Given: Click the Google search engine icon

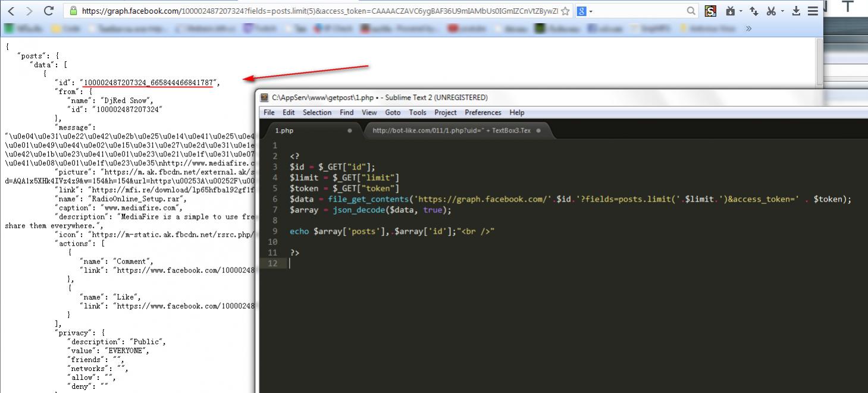Looking at the screenshot, I should coord(581,11).
